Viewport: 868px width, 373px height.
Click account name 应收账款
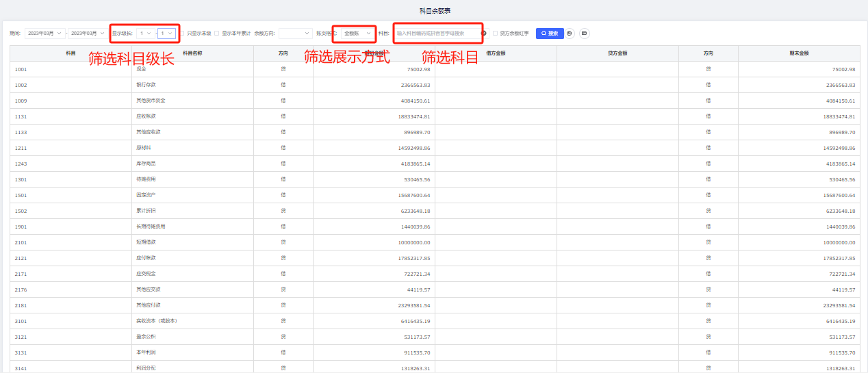click(x=146, y=116)
